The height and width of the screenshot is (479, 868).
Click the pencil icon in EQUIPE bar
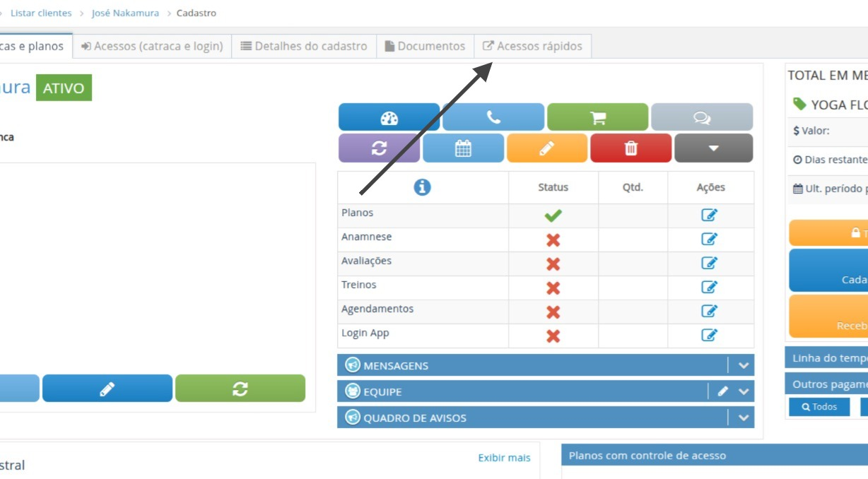click(x=722, y=392)
